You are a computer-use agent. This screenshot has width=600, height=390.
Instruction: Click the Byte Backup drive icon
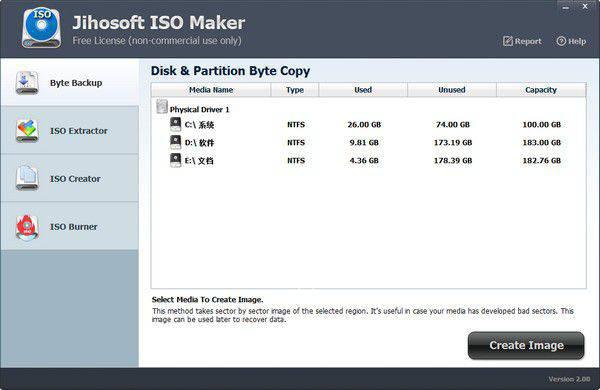tap(27, 83)
